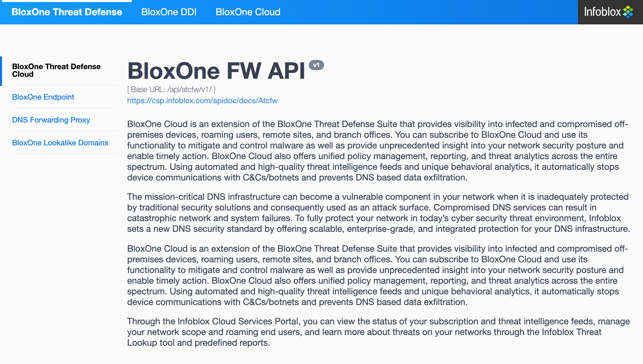Follow the csp.infoblox.com apidoc Atcfw link
The image size is (643, 364).
[202, 101]
